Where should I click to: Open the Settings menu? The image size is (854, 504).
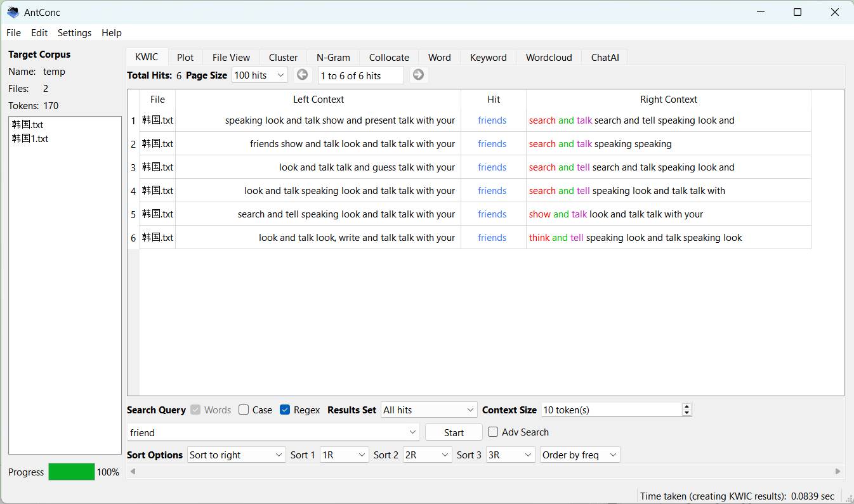point(74,33)
